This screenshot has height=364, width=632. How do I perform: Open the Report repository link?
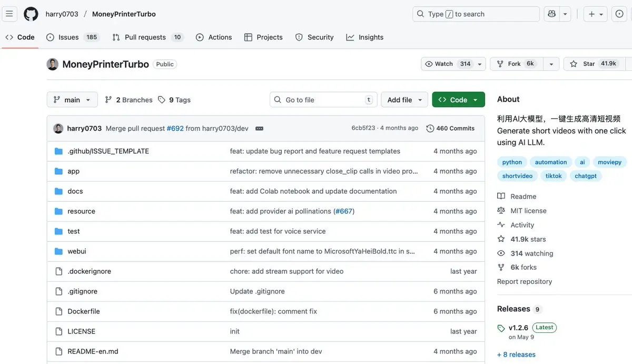pos(525,281)
